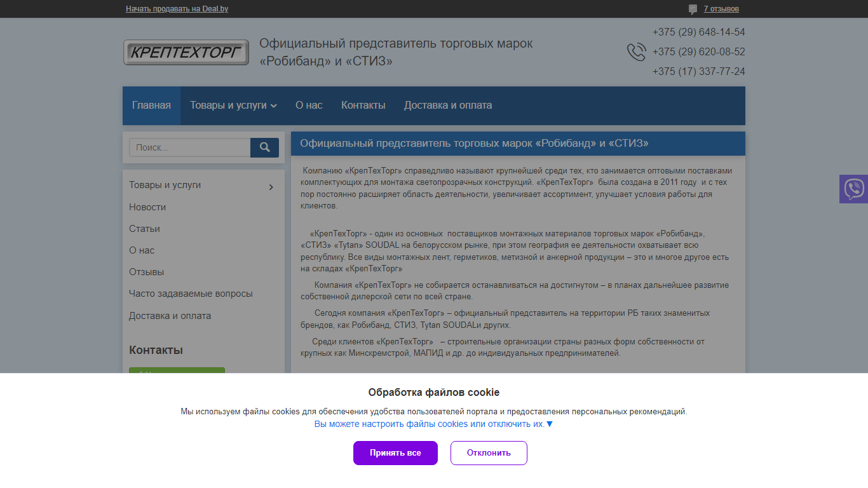Open О нас in sidebar
This screenshot has width=868, height=488.
point(142,250)
